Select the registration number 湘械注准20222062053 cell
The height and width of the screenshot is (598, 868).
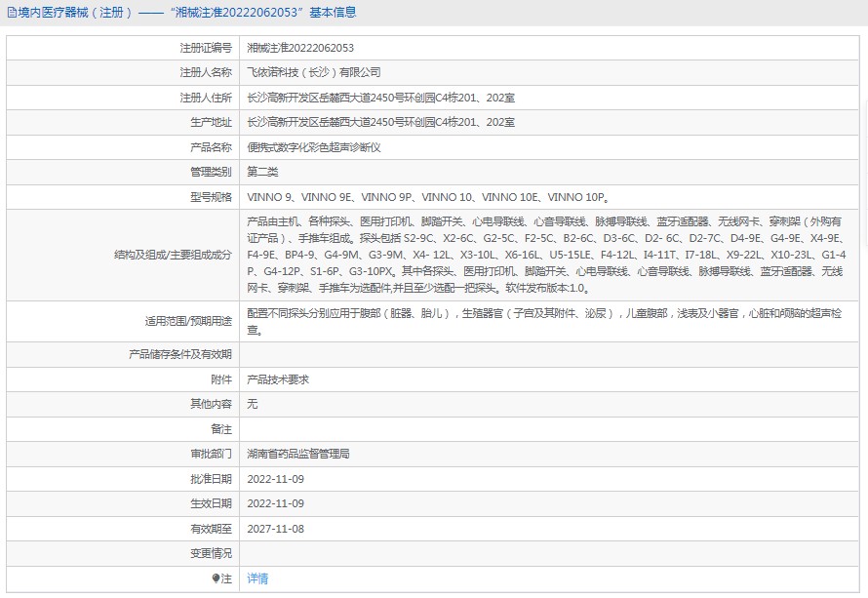300,48
